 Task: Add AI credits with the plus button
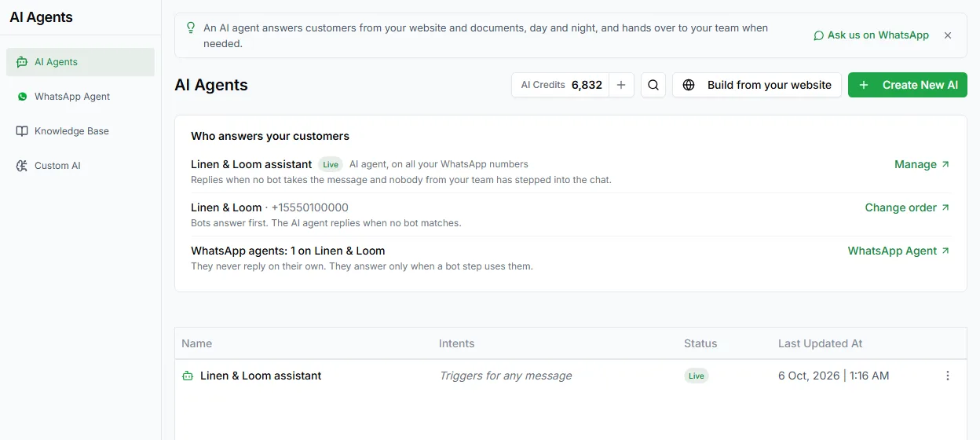(621, 85)
